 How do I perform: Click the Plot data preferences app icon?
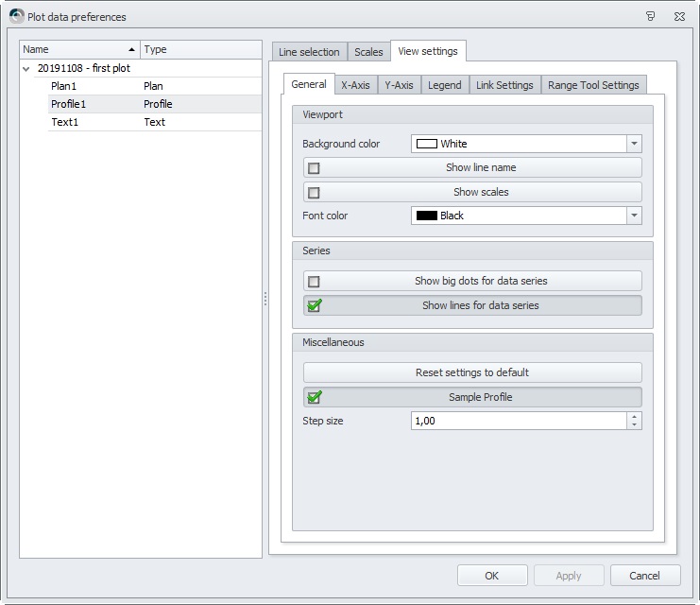click(16, 16)
